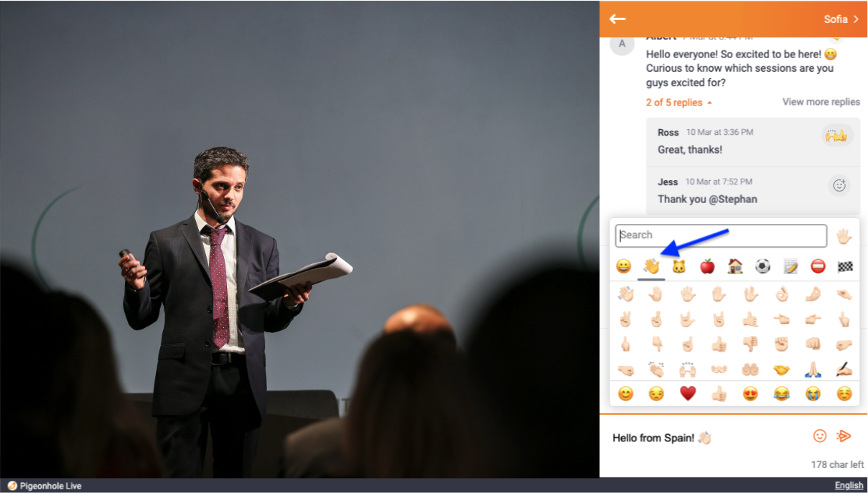Click the "178 char left" counter text

tap(837, 464)
